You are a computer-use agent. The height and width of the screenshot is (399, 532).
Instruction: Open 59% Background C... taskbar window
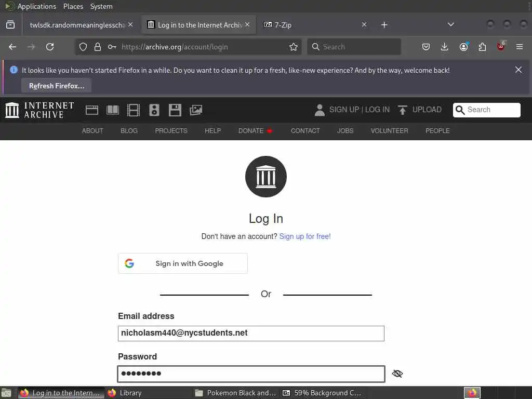pyautogui.click(x=322, y=393)
